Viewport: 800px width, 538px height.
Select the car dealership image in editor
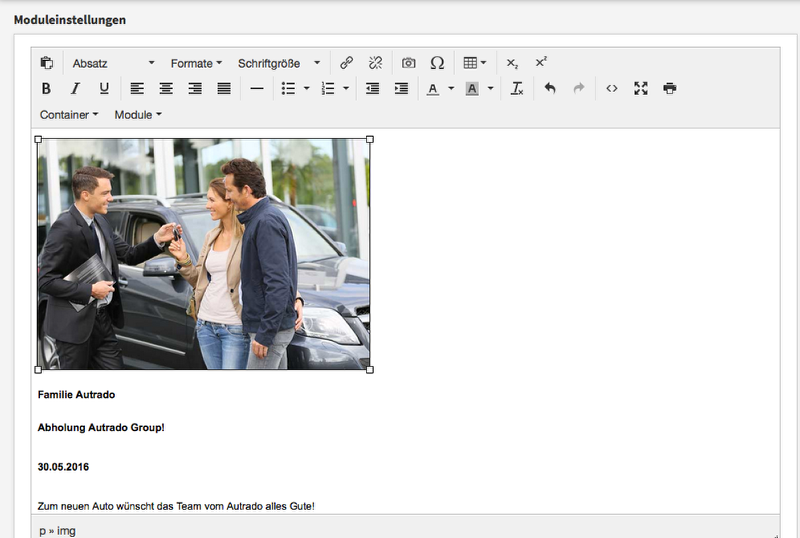(204, 254)
